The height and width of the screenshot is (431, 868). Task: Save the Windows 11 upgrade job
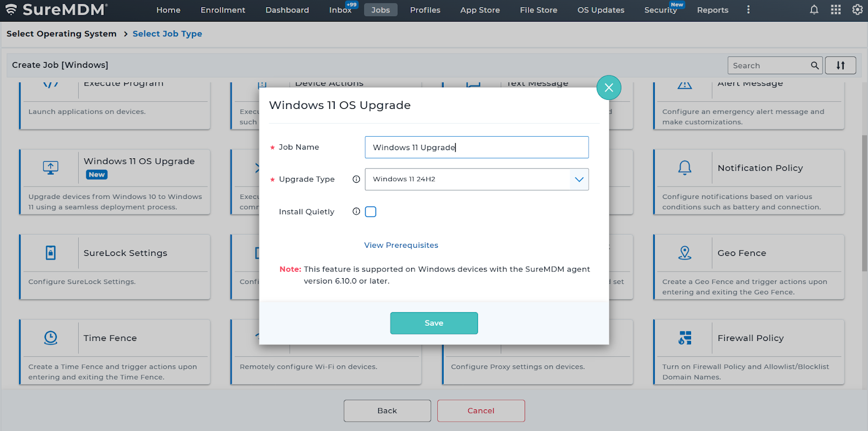point(434,323)
